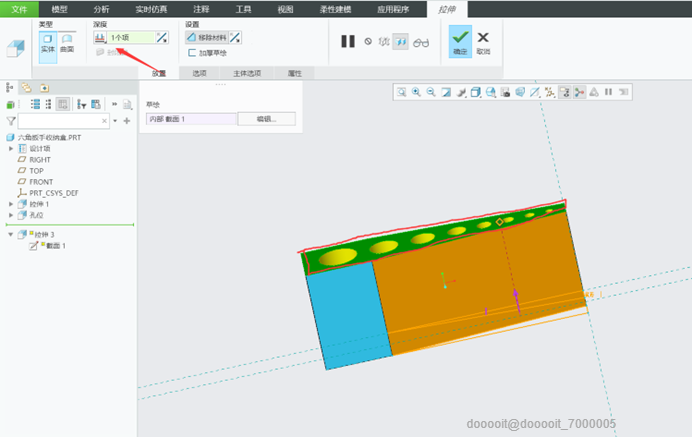Switch to the 选项 dashboard tab
Image resolution: width=692 pixels, height=437 pixels.
[199, 73]
